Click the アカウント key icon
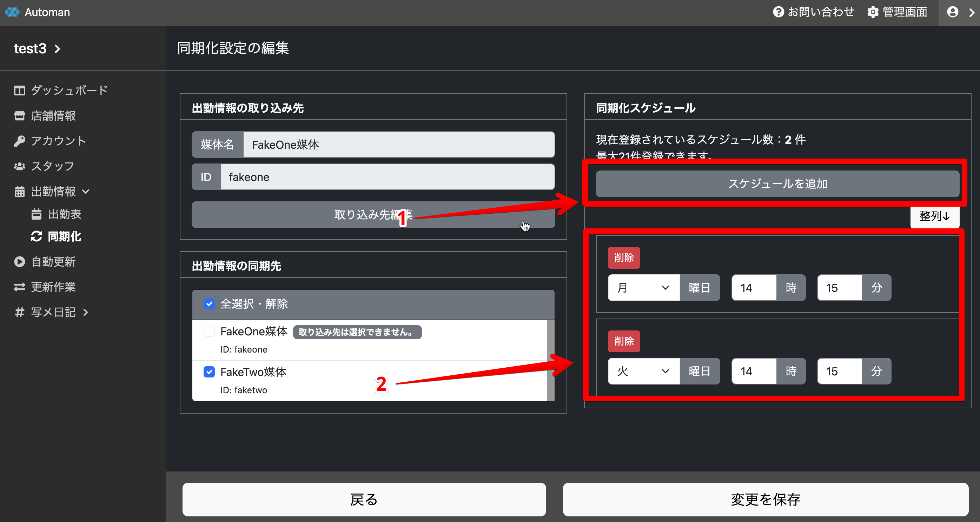 pos(19,141)
